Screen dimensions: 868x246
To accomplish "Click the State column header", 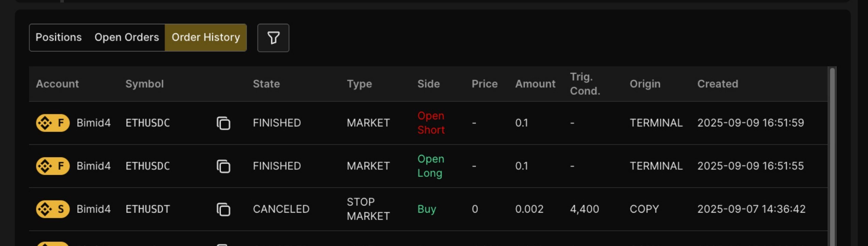I will point(266,84).
